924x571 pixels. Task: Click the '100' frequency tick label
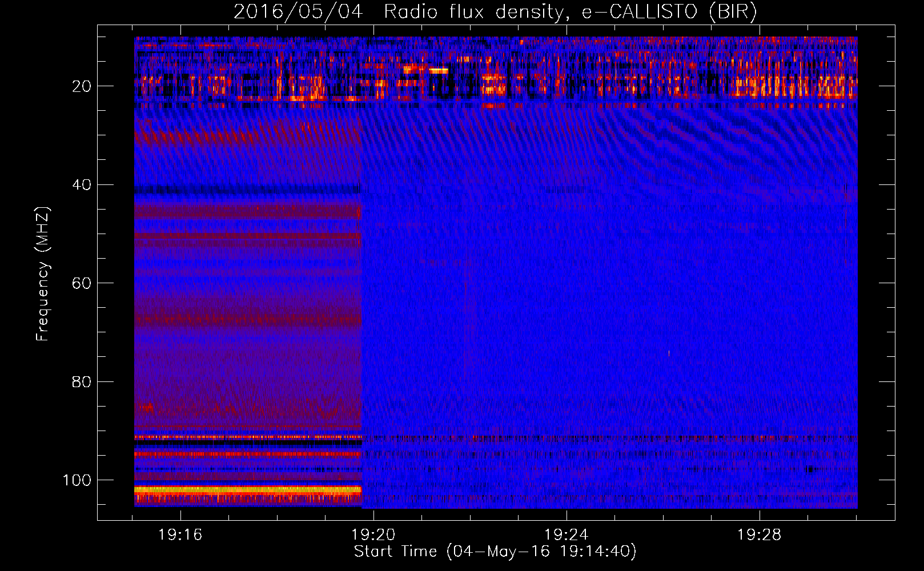coord(77,480)
